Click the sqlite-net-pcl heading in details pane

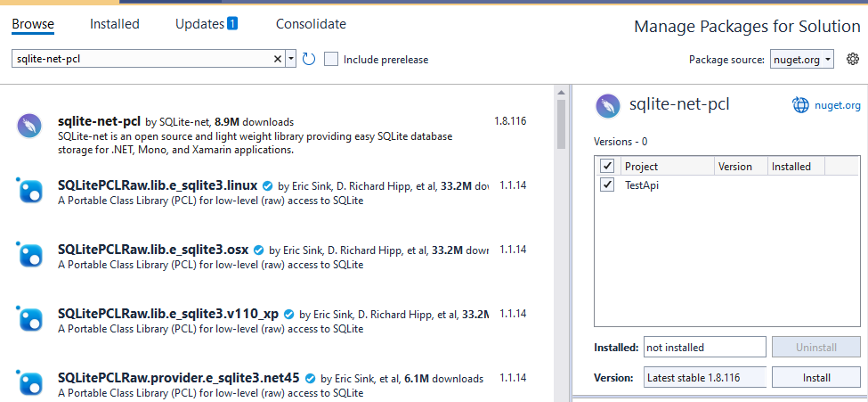click(679, 103)
